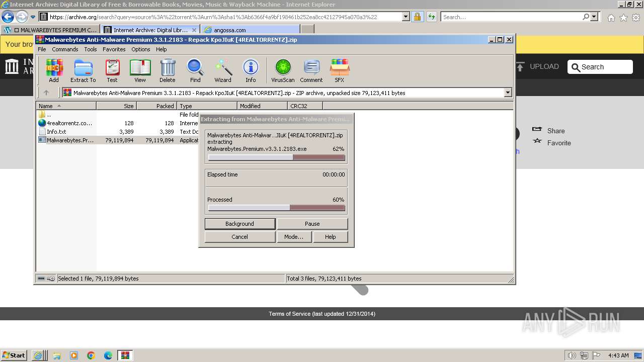Screen dimensions: 644x362
Task: Click Internet Explorer forward button
Action: pyautogui.click(x=22, y=17)
